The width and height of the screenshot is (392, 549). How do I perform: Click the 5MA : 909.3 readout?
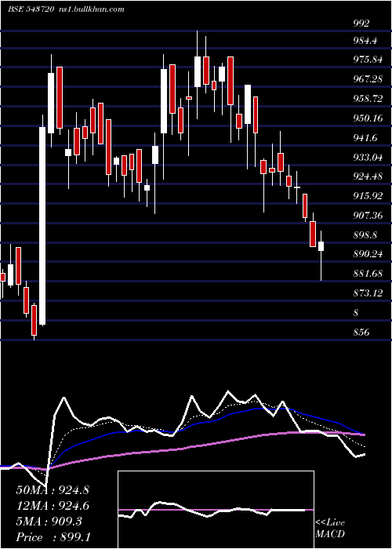tap(49, 522)
